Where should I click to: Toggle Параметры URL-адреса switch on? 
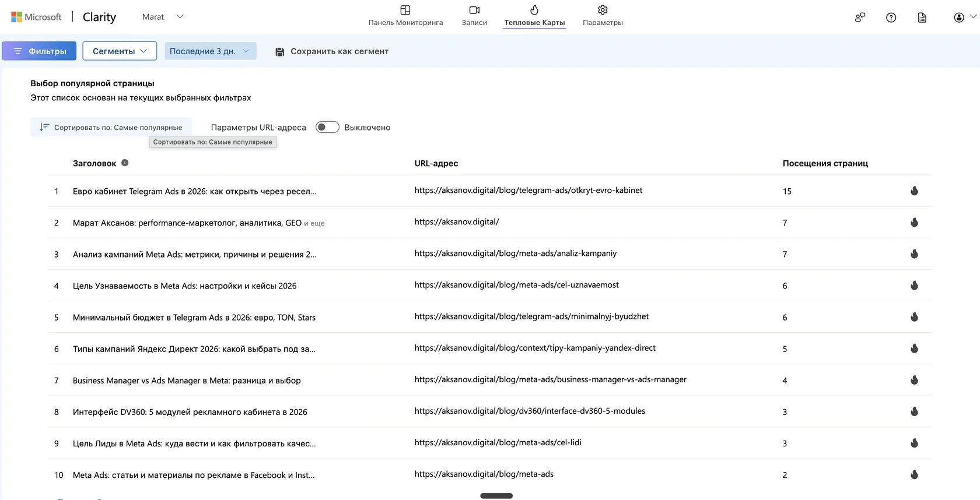point(327,127)
